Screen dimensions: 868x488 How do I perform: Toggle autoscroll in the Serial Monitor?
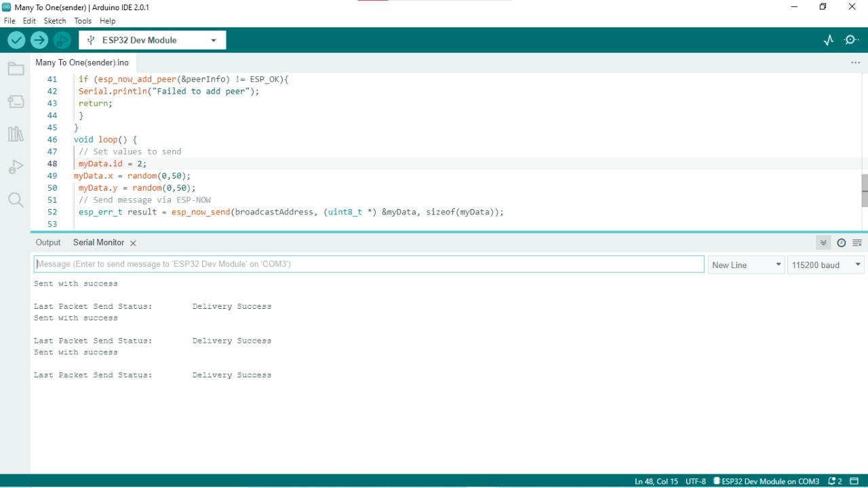click(x=823, y=242)
